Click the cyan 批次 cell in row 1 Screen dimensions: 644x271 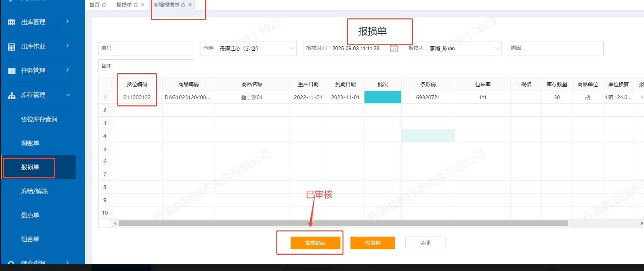click(x=382, y=97)
